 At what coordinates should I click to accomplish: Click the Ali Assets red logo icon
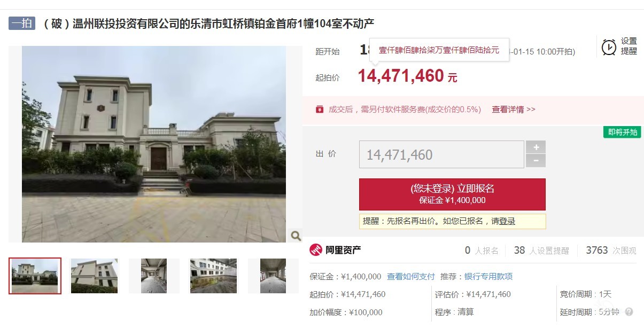(x=316, y=250)
